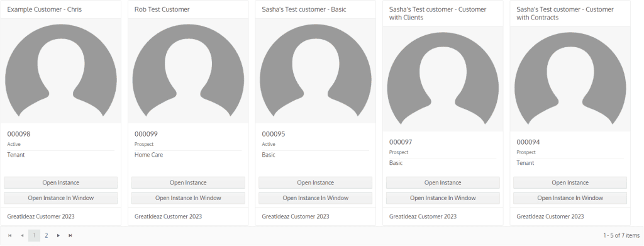Click avatar of Rob Test Customer
This screenshot has height=246, width=644.
click(188, 70)
